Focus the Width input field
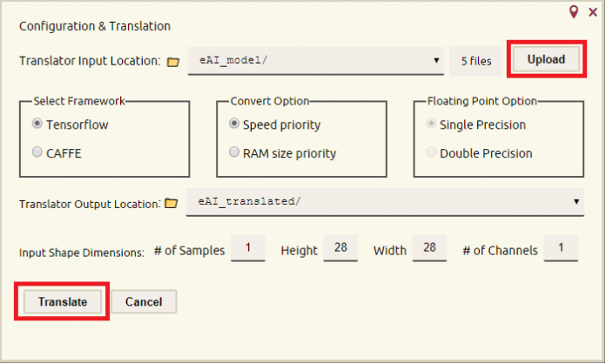The height and width of the screenshot is (364, 606). [429, 249]
